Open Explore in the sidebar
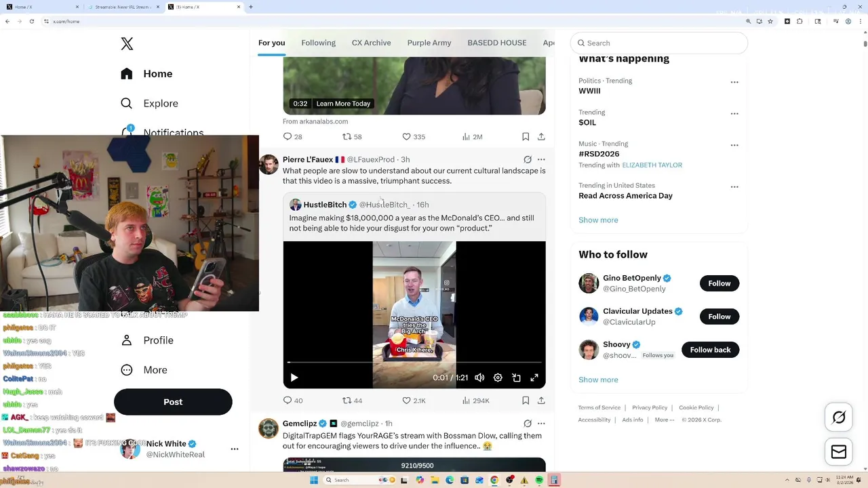The image size is (868, 488). click(x=149, y=104)
